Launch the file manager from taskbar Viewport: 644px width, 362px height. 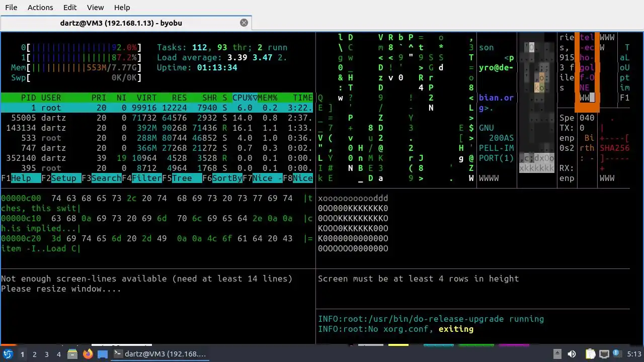[x=72, y=354]
